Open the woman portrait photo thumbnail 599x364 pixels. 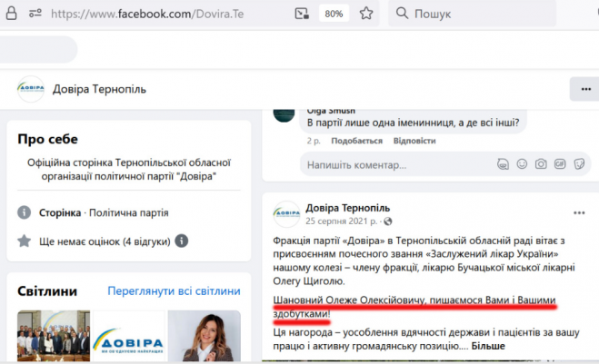[205, 336]
